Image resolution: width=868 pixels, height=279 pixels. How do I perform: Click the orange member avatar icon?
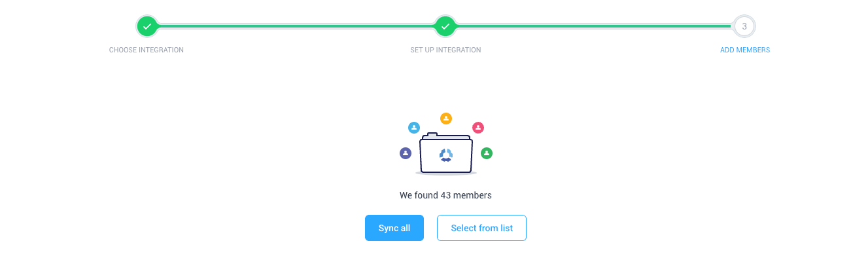(x=446, y=119)
